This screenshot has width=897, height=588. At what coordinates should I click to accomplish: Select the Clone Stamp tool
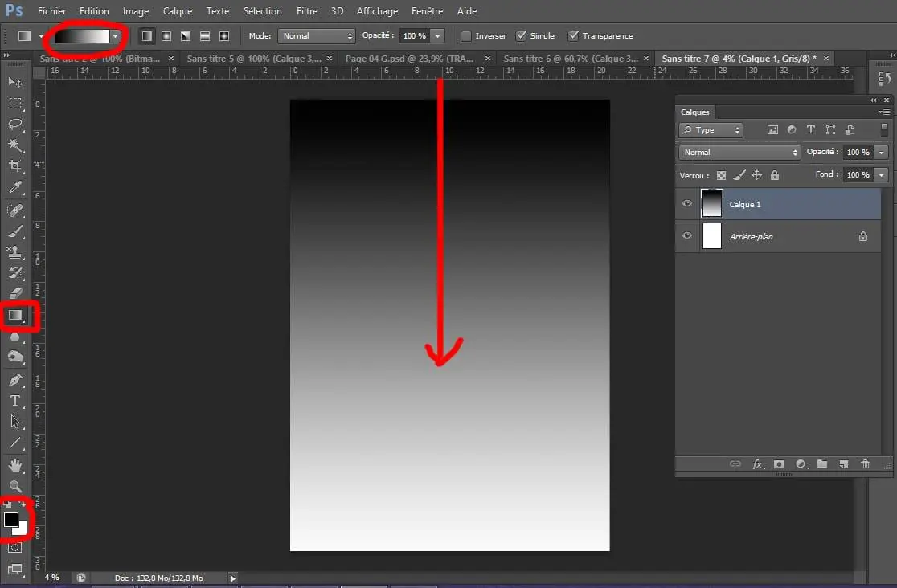(15, 251)
